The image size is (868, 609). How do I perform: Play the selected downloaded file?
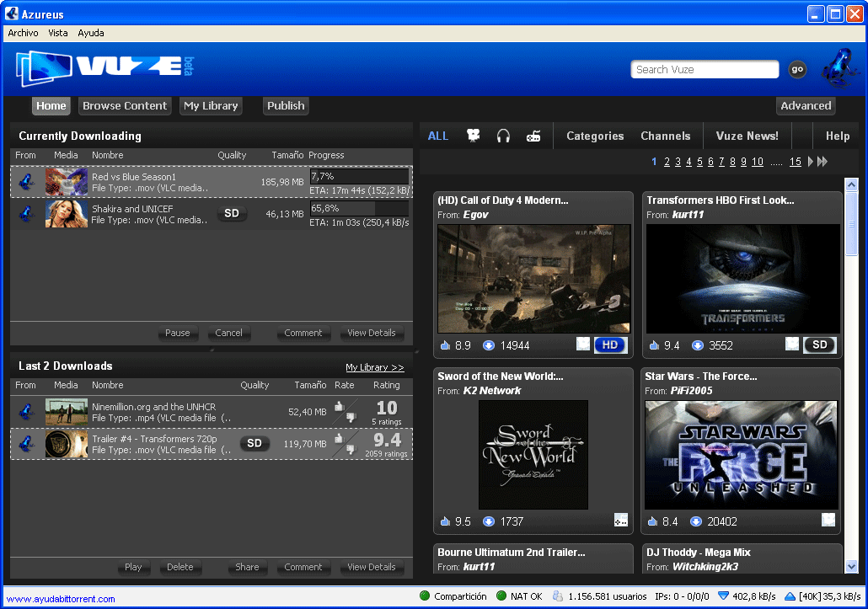(x=133, y=567)
